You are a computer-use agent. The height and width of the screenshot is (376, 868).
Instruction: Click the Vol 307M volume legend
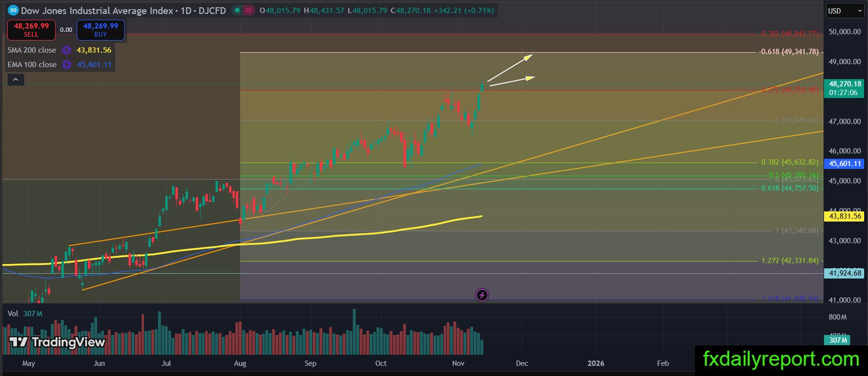point(25,314)
